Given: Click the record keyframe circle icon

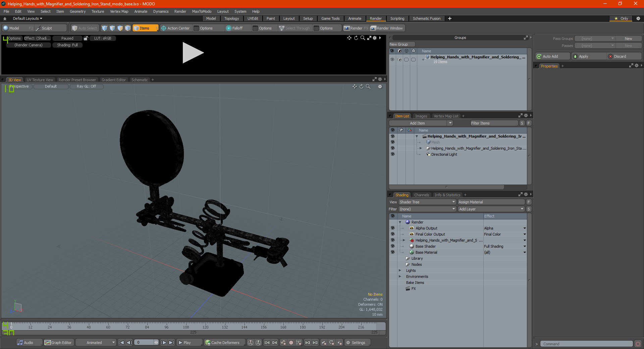Looking at the screenshot, I should [291, 343].
